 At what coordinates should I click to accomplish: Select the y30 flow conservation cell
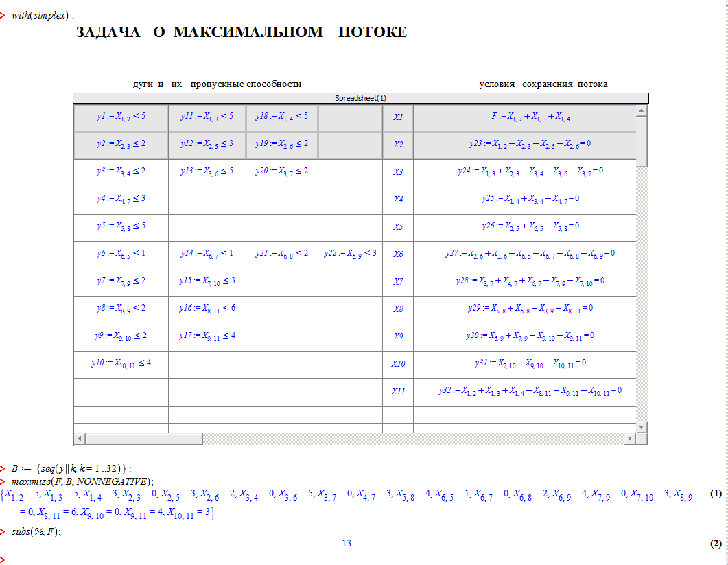(x=525, y=337)
